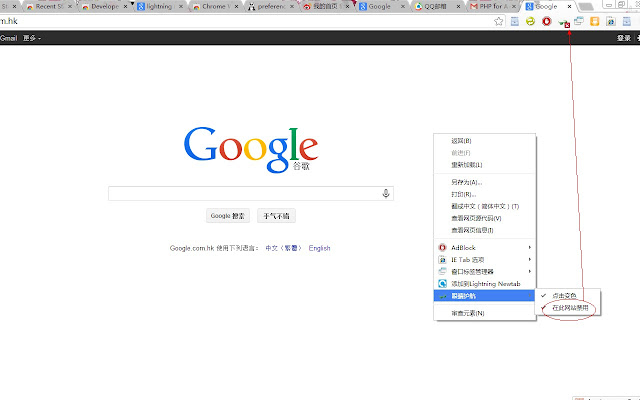This screenshot has width=640, height=400.
Task: Click the blue page icon right of the star
Action: click(515, 21)
